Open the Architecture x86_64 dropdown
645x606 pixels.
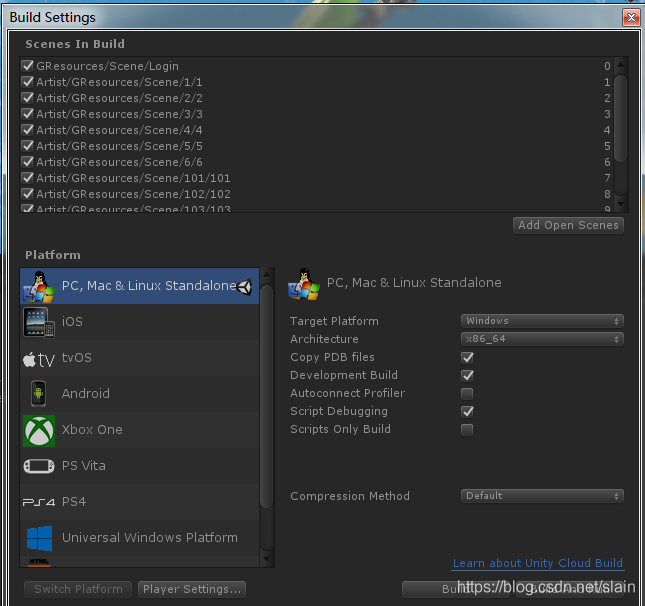542,339
